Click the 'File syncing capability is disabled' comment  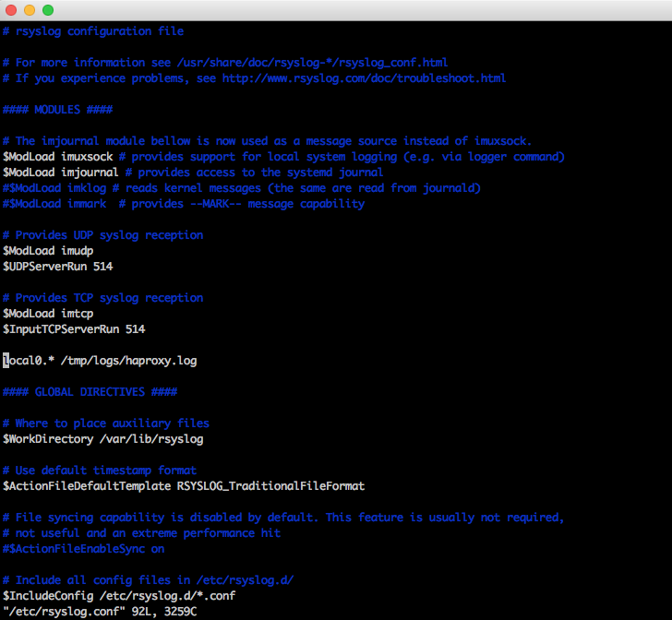(283, 518)
